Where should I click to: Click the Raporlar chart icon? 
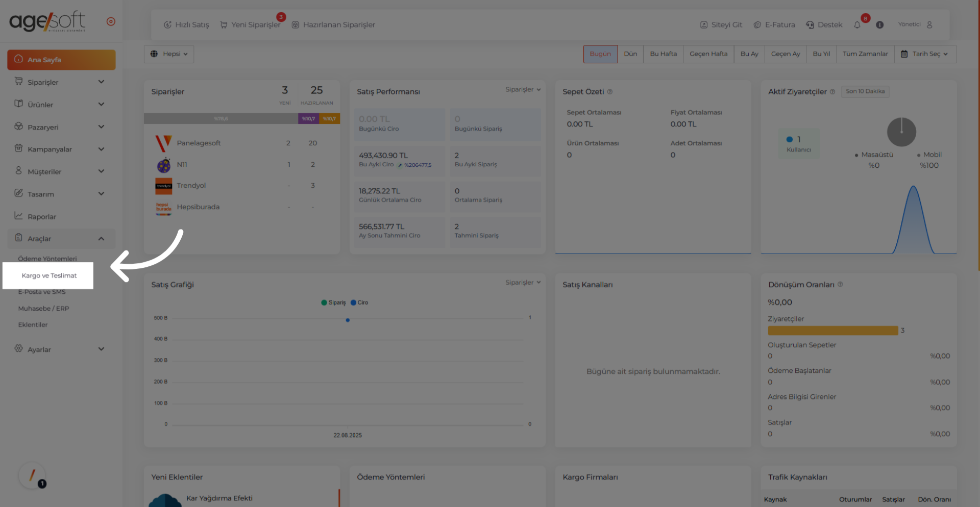[x=18, y=216]
